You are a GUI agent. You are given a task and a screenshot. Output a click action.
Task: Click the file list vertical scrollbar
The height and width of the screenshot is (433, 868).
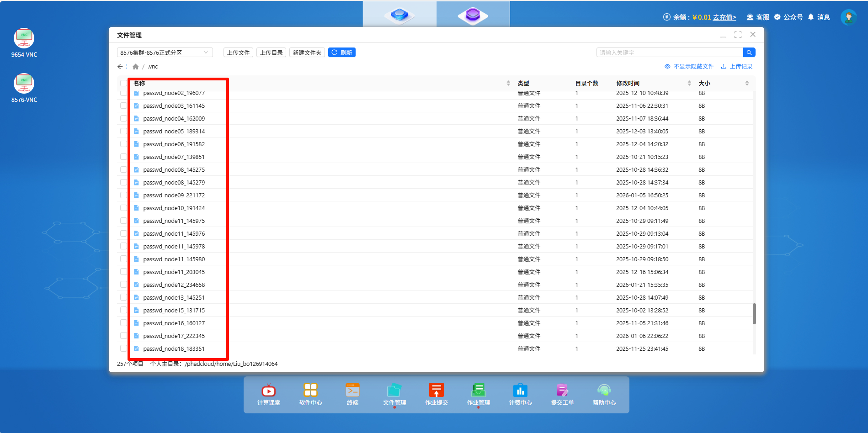[x=754, y=313]
